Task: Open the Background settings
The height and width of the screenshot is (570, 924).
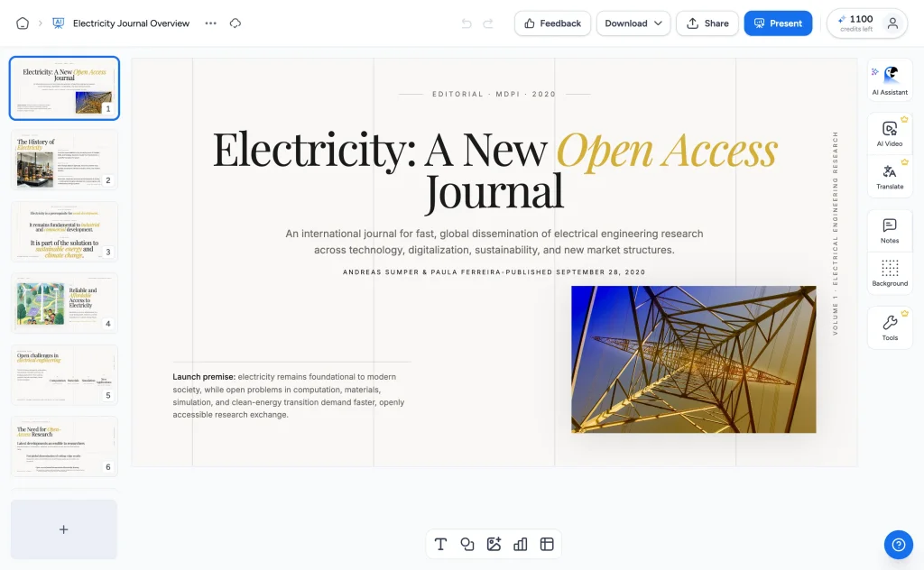Action: [890, 273]
